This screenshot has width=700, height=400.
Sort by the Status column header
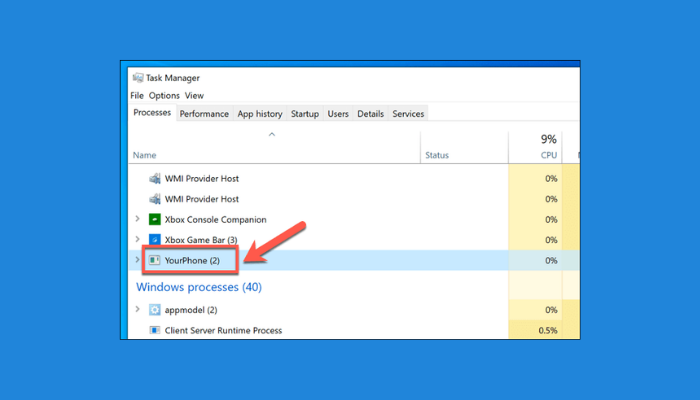pyautogui.click(x=437, y=155)
